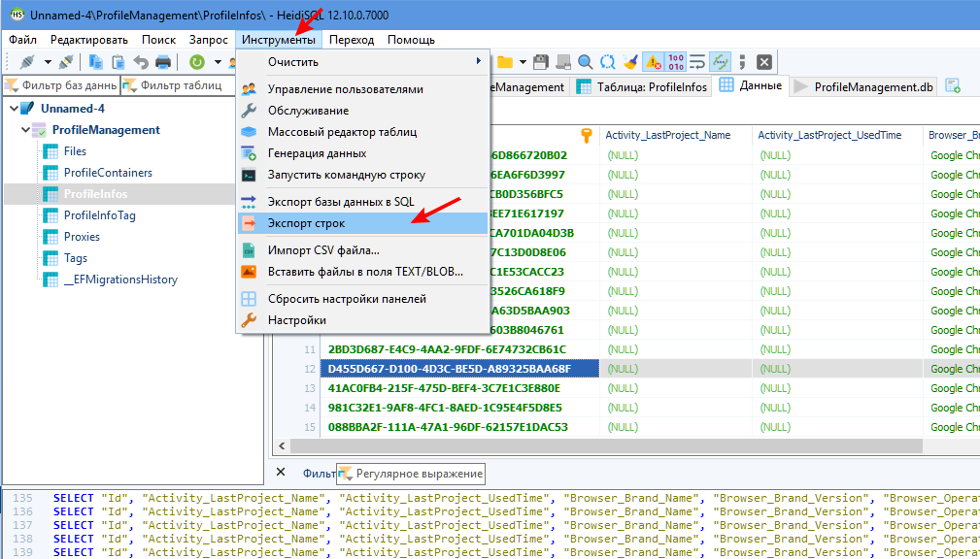Click the broom clear icon in toolbar
The image size is (980, 559).
631,62
